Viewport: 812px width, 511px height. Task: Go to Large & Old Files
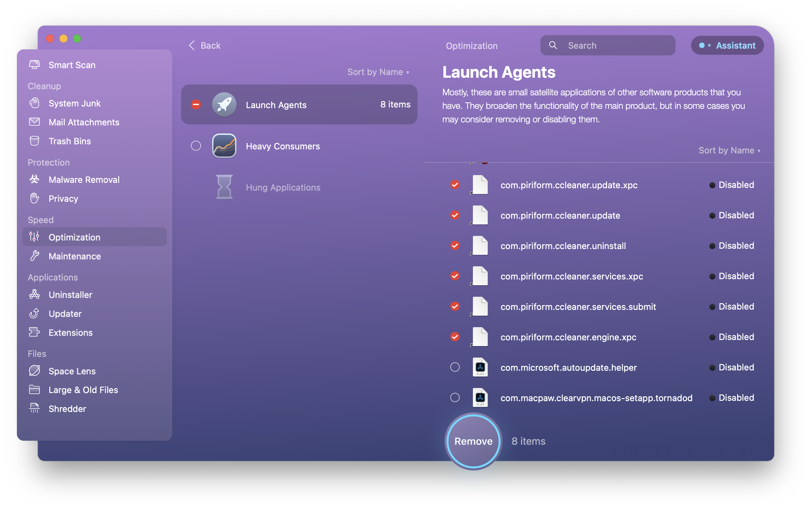tap(83, 390)
